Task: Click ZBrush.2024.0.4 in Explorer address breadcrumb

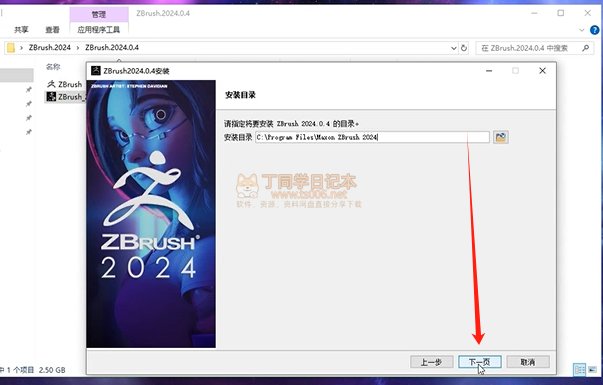Action: [x=112, y=48]
